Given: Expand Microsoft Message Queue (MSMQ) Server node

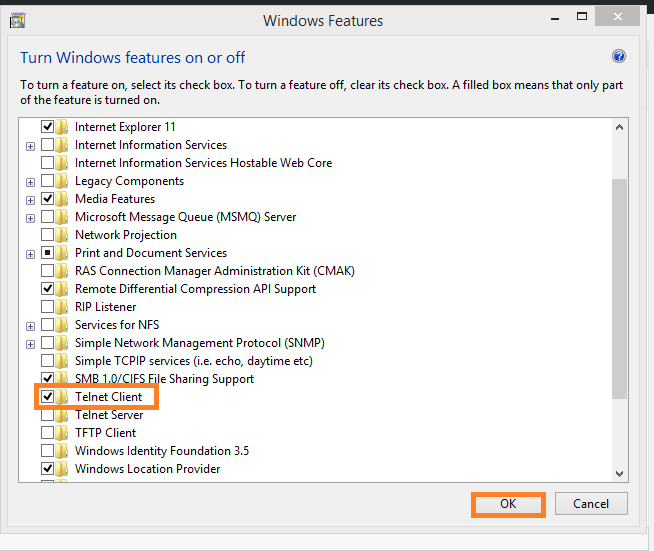Looking at the screenshot, I should coord(30,218).
